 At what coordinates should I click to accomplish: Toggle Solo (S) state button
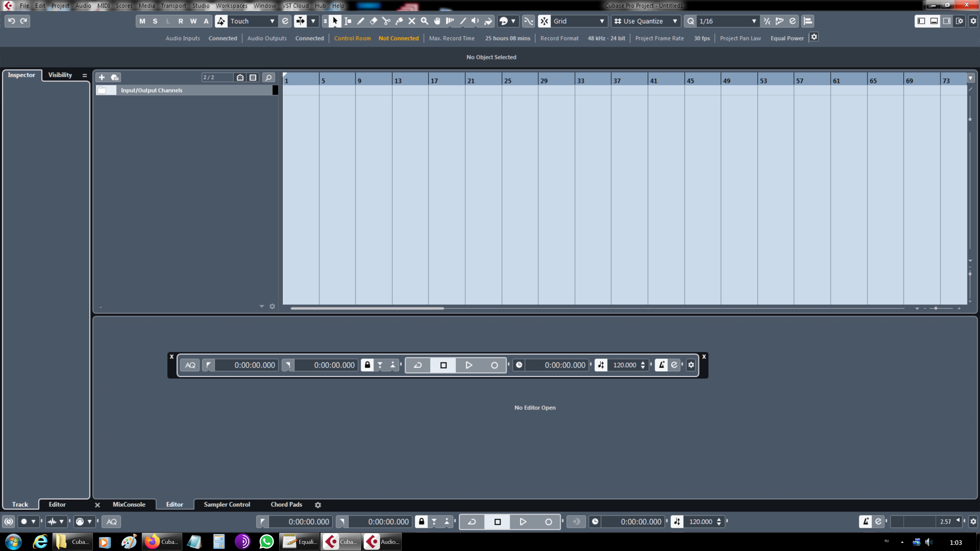click(155, 21)
